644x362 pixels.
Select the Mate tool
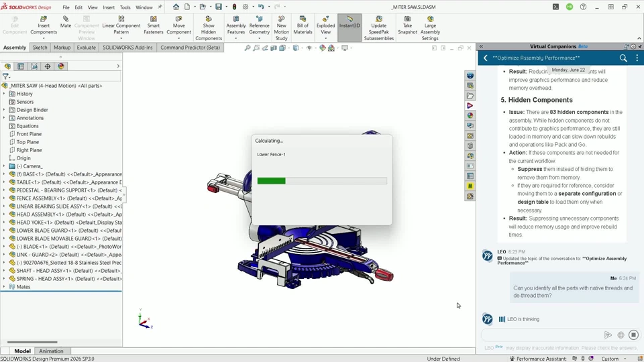coord(66,22)
